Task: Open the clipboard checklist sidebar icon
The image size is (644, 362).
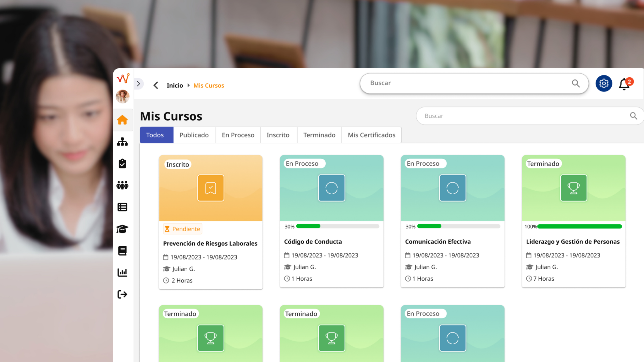Action: [122, 163]
